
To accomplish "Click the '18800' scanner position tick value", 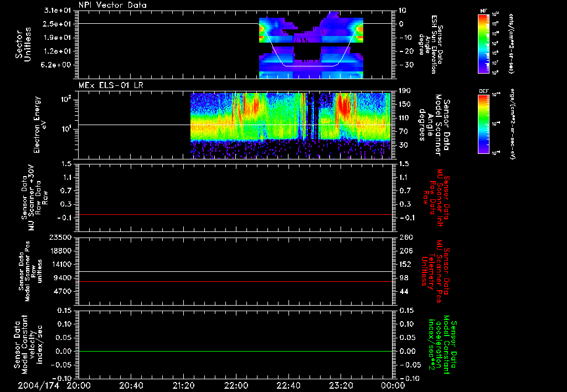I will click(x=60, y=251).
